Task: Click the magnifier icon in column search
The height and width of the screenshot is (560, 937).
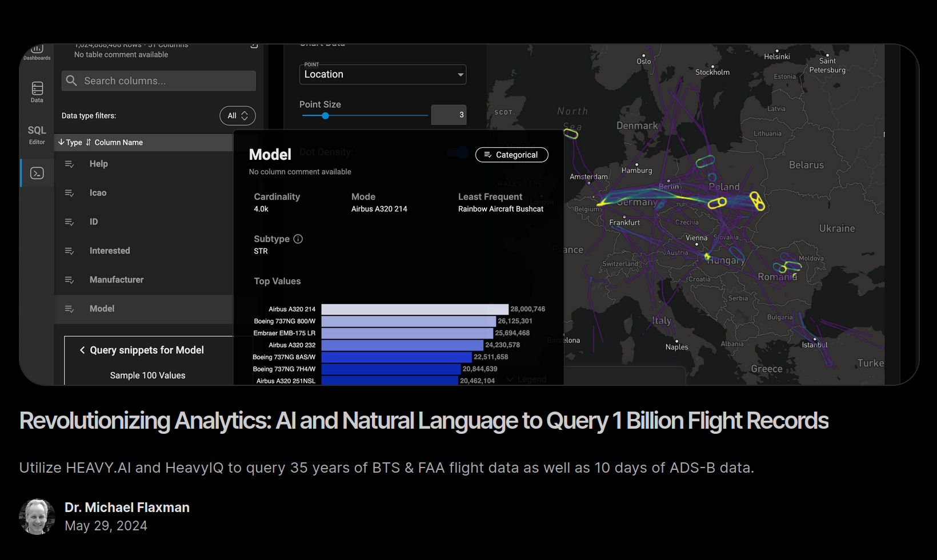Action: pyautogui.click(x=71, y=80)
